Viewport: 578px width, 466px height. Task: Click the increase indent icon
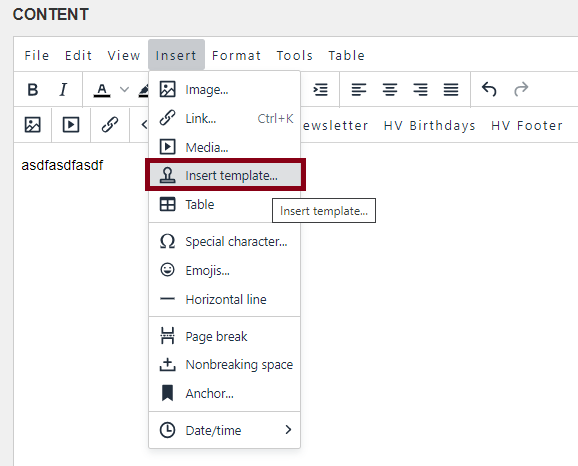[320, 90]
